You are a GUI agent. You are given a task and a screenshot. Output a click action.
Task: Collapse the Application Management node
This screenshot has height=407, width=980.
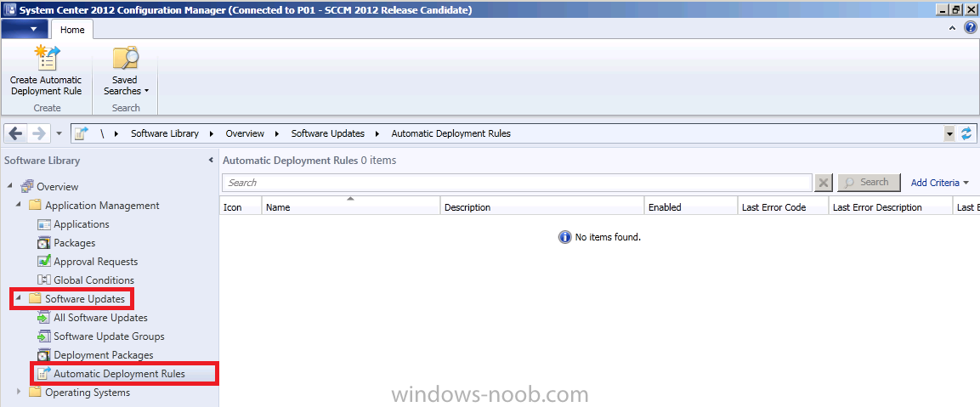click(x=19, y=205)
